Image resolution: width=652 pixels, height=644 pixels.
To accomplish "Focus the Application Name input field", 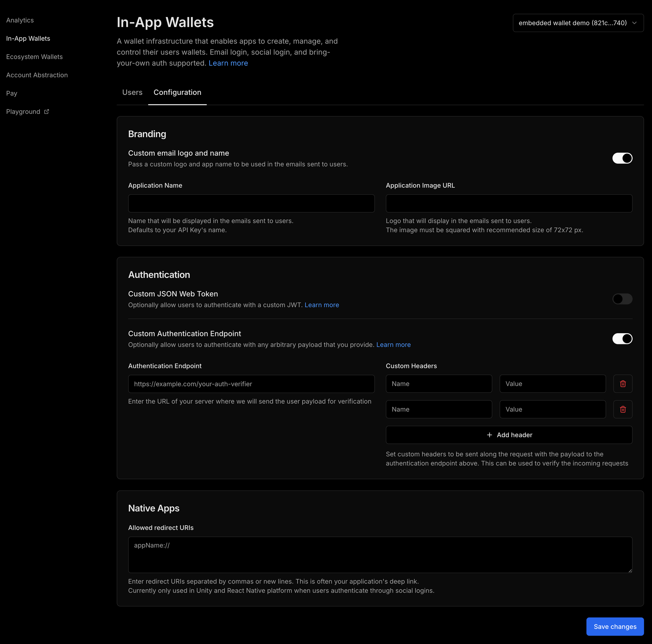I will 251,203.
